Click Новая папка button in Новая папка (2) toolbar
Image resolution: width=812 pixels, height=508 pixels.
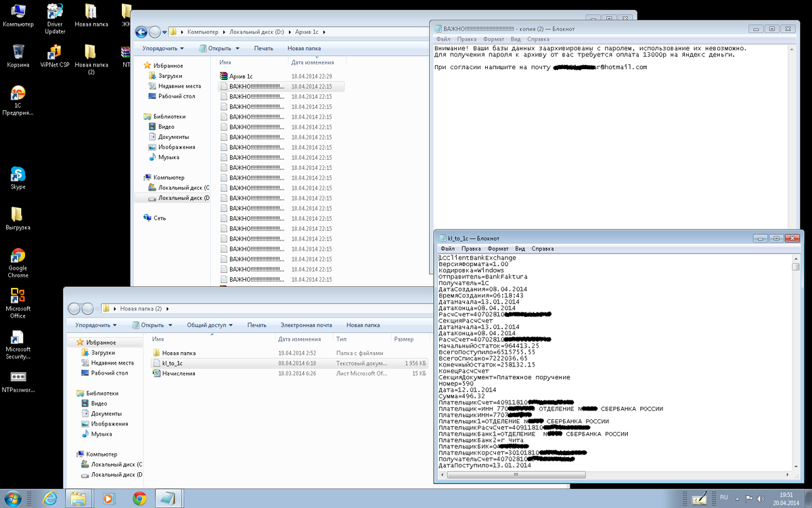pyautogui.click(x=363, y=325)
